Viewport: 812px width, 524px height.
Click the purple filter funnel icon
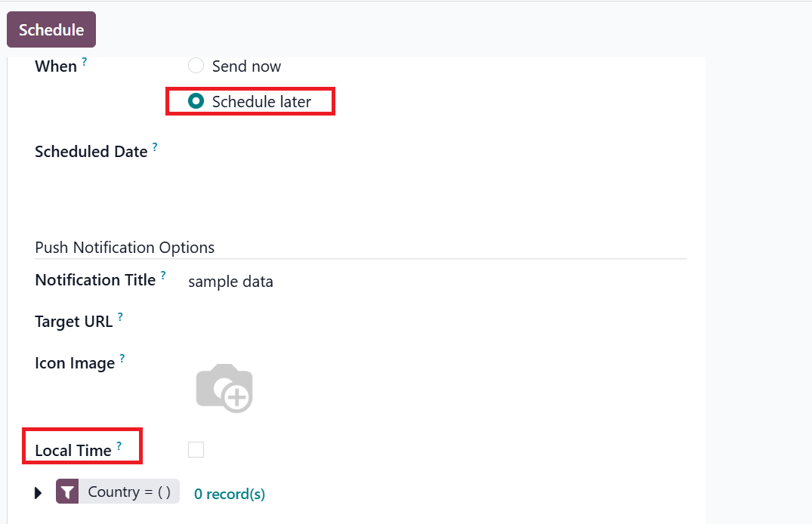pyautogui.click(x=67, y=492)
